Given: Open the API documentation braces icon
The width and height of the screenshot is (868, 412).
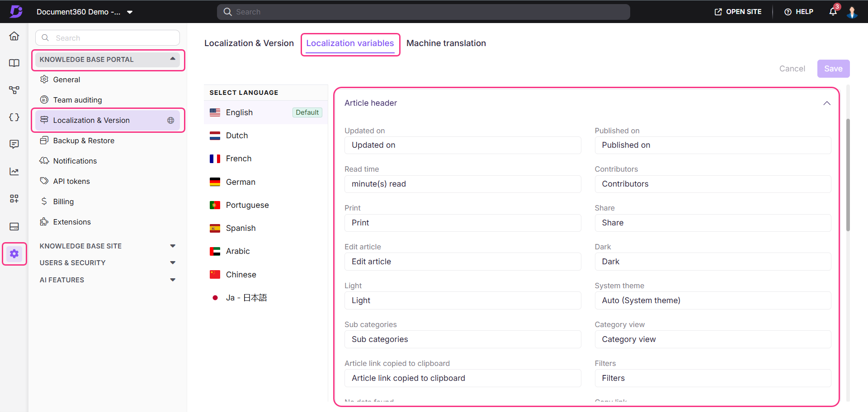Looking at the screenshot, I should 14,117.
